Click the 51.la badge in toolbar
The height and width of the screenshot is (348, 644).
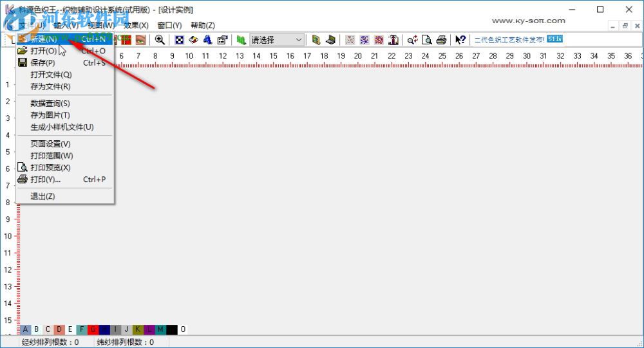point(554,39)
